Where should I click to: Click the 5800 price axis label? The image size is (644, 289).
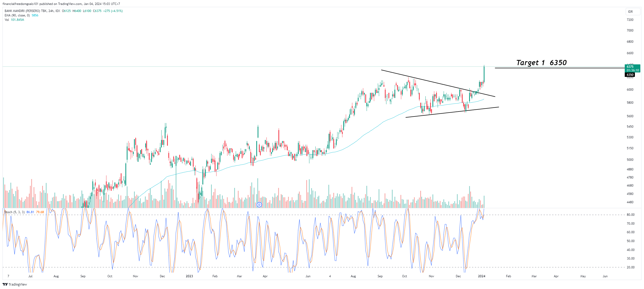click(630, 103)
